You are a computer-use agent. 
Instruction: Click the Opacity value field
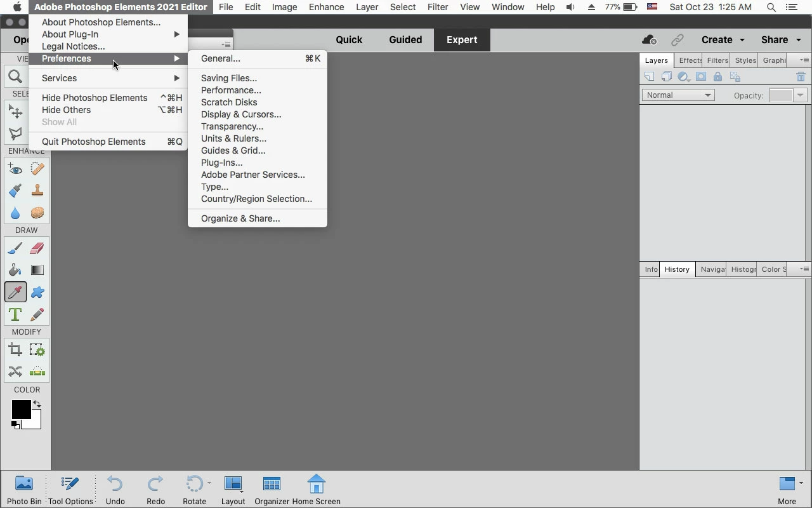coord(781,95)
